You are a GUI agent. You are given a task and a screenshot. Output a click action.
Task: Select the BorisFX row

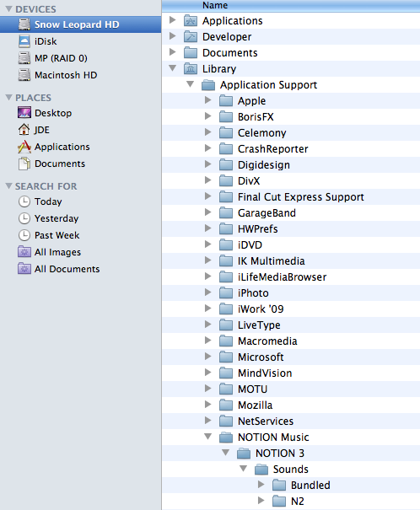(x=291, y=117)
